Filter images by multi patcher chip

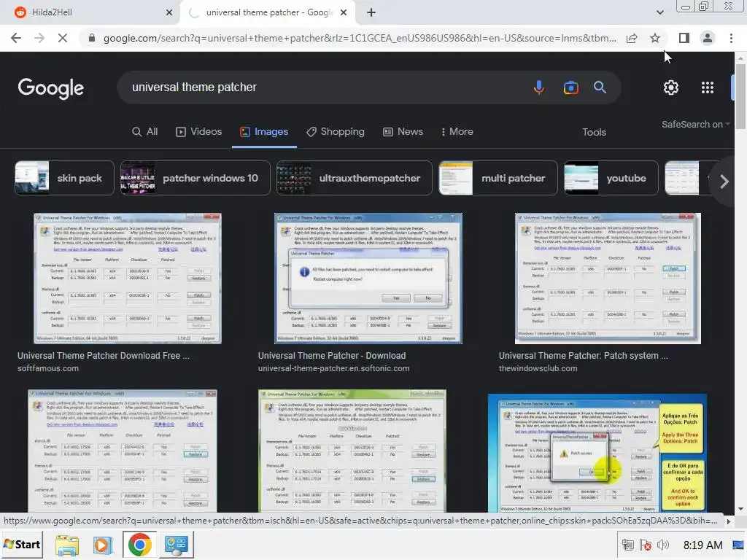point(498,178)
